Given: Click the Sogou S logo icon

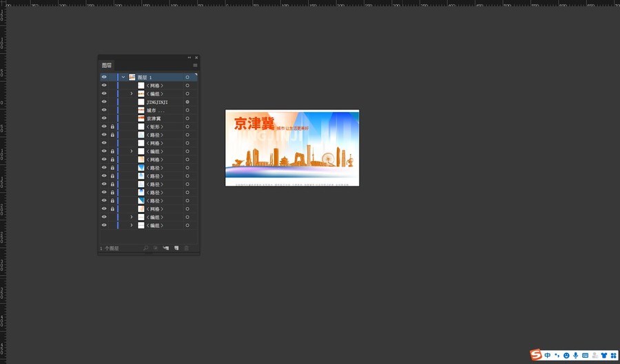Looking at the screenshot, I should pos(536,354).
